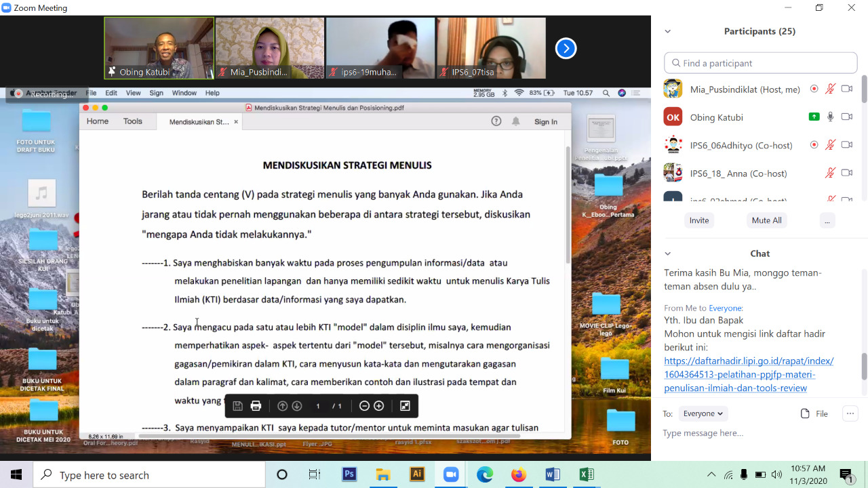The height and width of the screenshot is (488, 868).
Task: Click the Acrobat notifications bell icon
Action: [x=515, y=121]
